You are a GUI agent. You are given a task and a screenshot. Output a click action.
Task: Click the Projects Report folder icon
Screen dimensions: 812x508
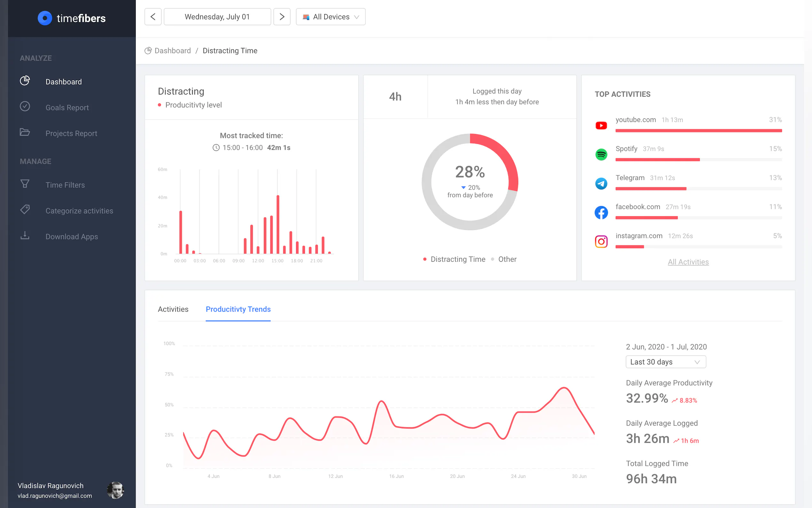click(x=25, y=132)
